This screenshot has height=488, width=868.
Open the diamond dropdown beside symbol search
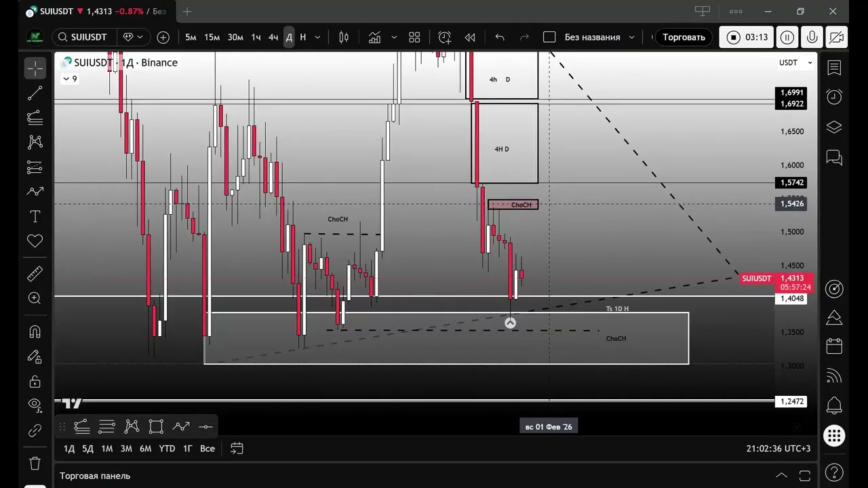[x=134, y=37]
